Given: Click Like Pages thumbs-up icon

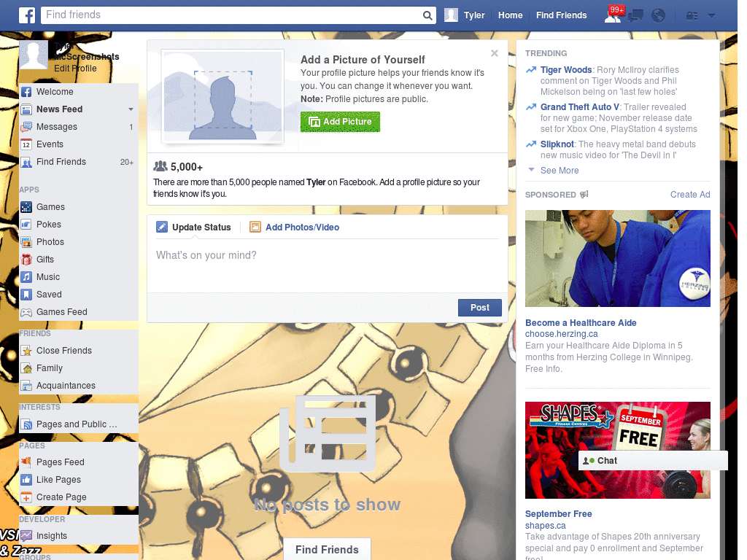Looking at the screenshot, I should 26,480.
